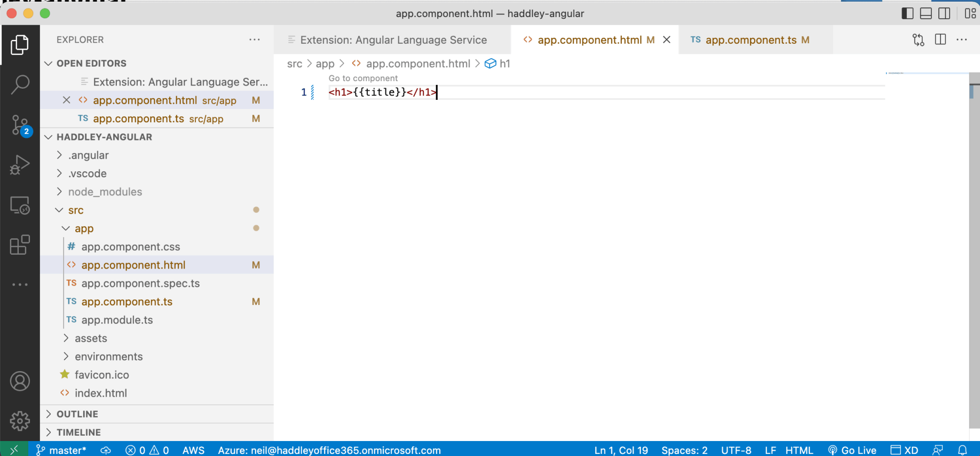Collapse the app folder
This screenshot has width=980, height=456.
pyautogui.click(x=157, y=229)
